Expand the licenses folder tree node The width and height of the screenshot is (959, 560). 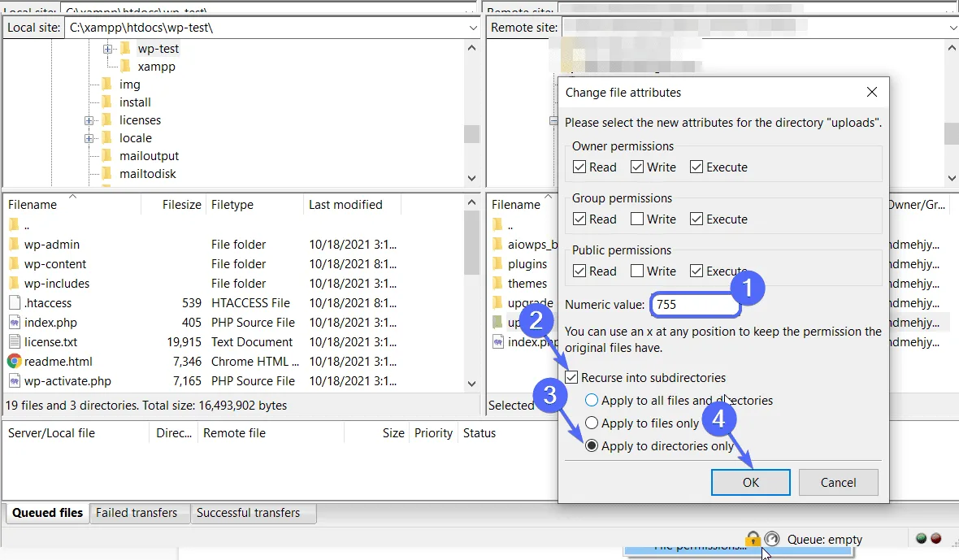(89, 120)
